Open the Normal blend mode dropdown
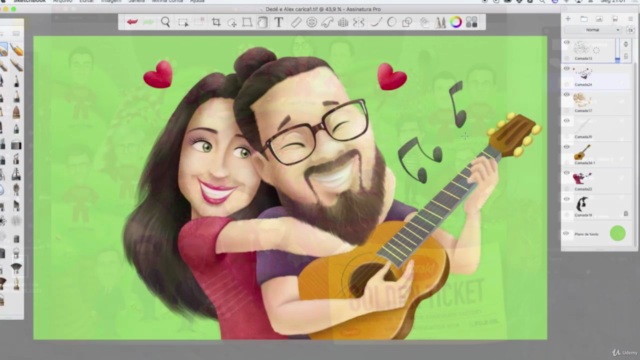The height and width of the screenshot is (360, 640). click(593, 30)
